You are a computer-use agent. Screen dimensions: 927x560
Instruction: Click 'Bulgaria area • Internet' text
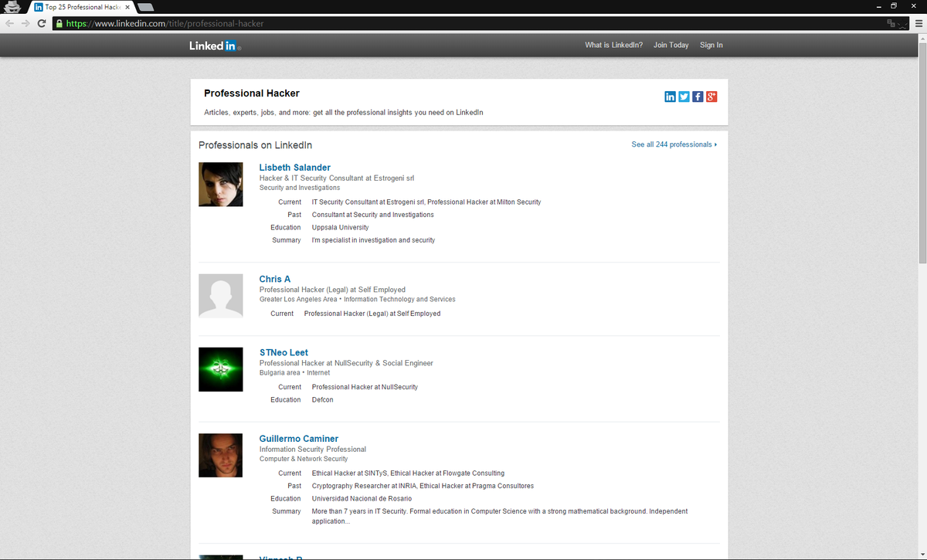[x=294, y=372]
